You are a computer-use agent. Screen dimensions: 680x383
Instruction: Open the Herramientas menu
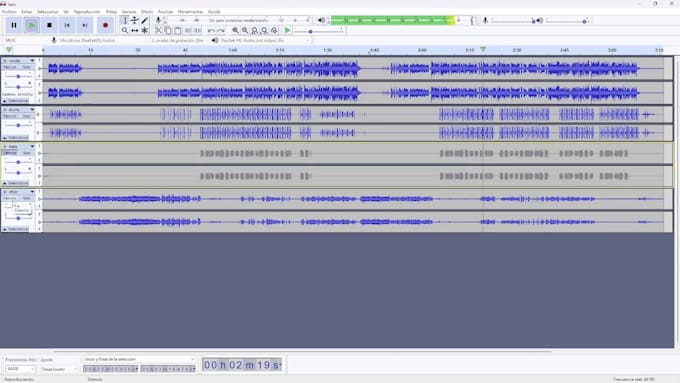click(x=190, y=12)
